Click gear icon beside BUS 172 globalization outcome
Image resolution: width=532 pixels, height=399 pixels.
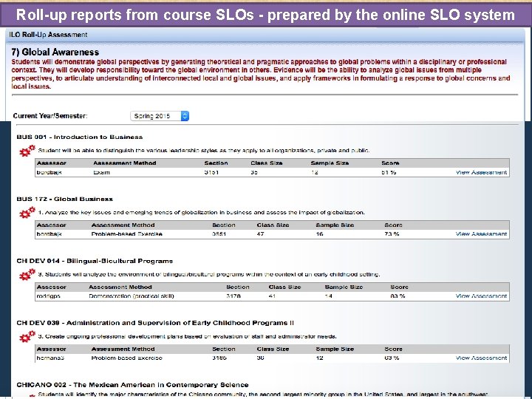tap(27, 213)
